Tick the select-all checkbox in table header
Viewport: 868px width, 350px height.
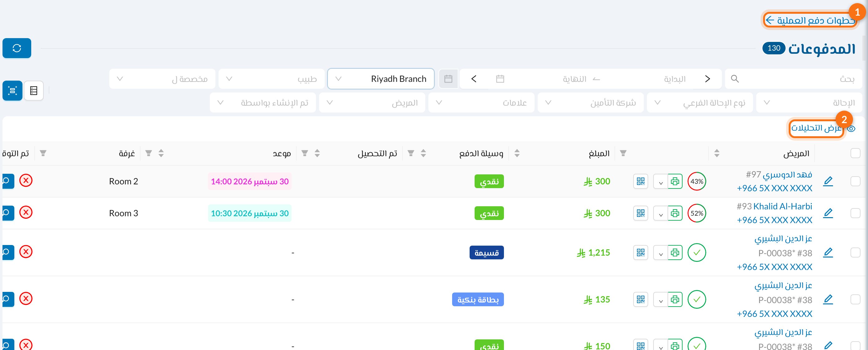click(x=855, y=153)
